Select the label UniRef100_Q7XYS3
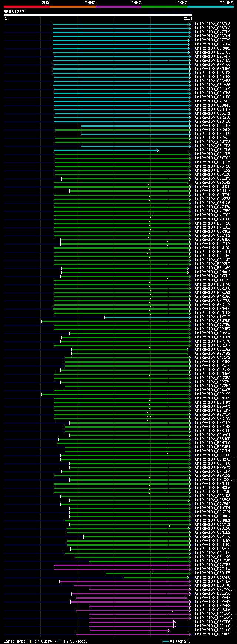The width and height of the screenshot is (237, 644). coord(213,419)
